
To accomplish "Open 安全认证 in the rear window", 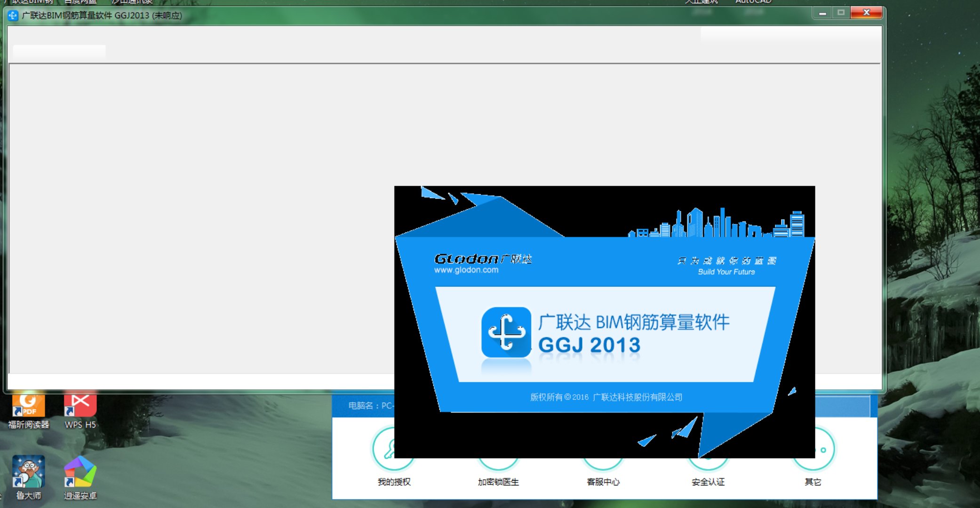I will click(708, 482).
